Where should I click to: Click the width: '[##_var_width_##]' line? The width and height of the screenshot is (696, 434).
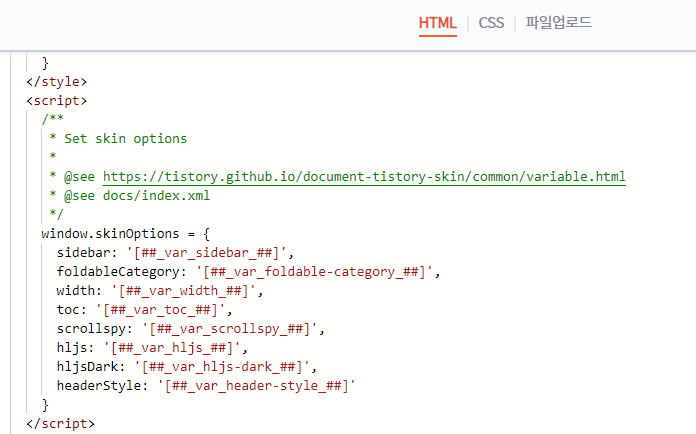[160, 291]
